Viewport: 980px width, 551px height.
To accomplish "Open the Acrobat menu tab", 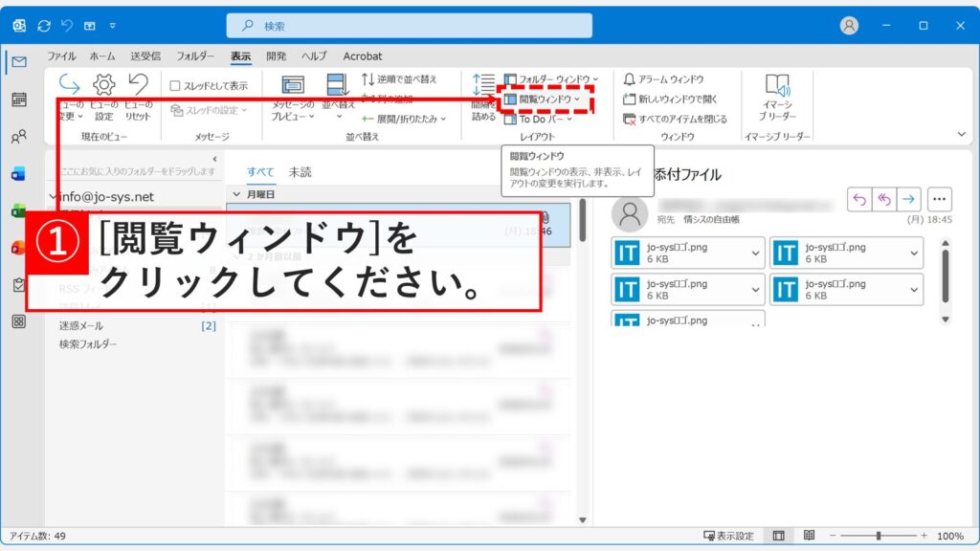I will click(362, 55).
